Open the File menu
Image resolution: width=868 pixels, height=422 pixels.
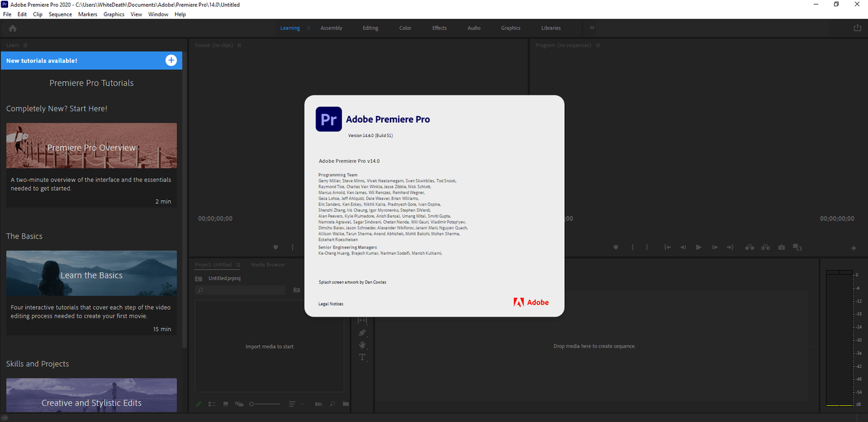point(7,14)
